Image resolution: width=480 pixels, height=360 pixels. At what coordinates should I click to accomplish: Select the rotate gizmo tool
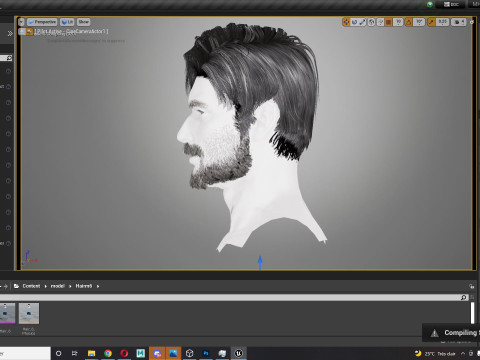(x=354, y=22)
